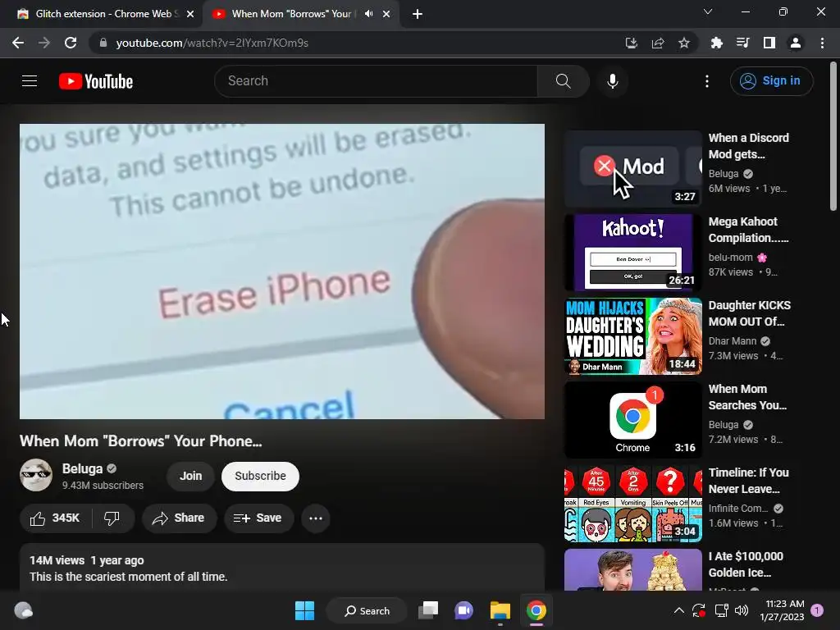Click the address bar URL
This screenshot has height=630, width=840.
point(212,43)
